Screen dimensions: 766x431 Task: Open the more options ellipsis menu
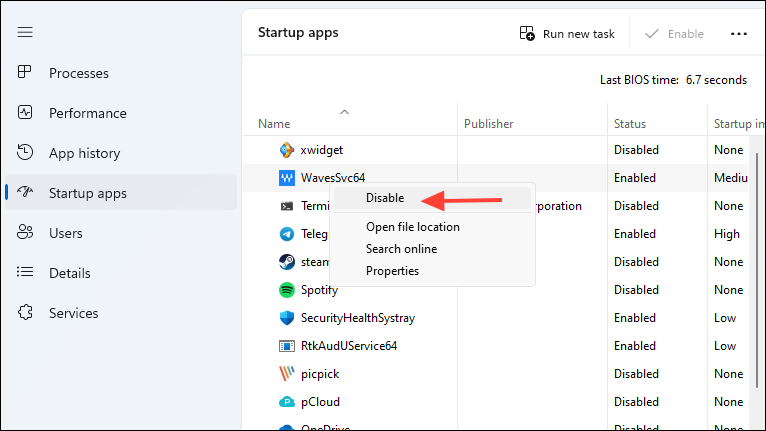pyautogui.click(x=739, y=34)
